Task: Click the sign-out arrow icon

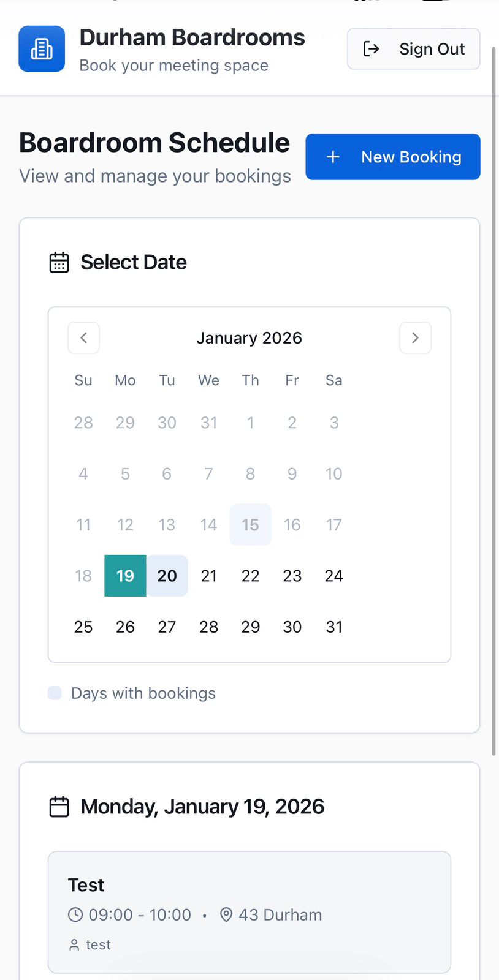Action: click(371, 49)
